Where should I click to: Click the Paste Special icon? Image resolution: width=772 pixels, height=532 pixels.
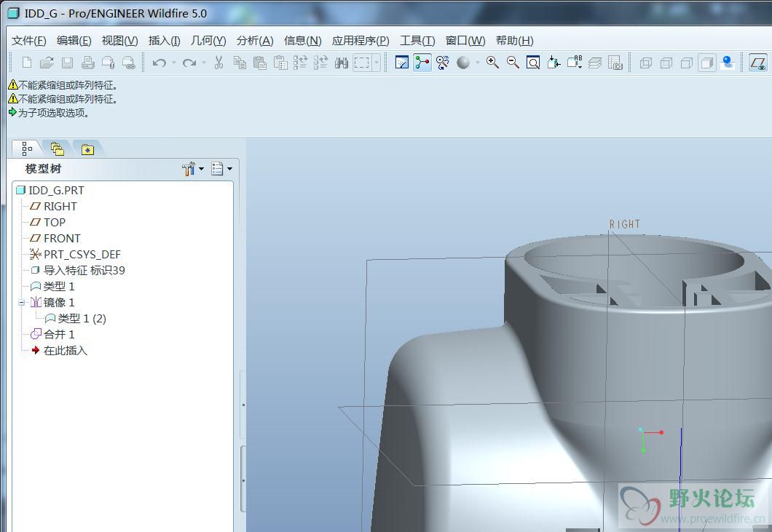[280, 63]
